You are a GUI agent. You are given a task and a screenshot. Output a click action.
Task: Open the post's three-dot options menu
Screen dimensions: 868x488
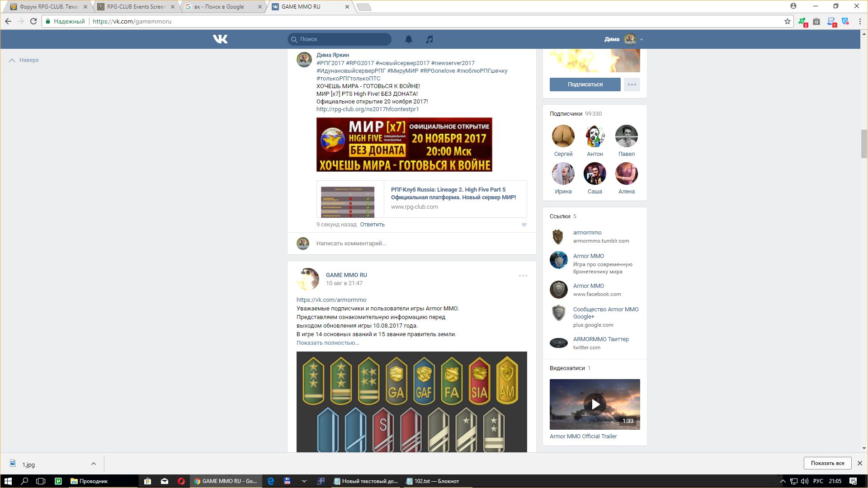[x=523, y=276]
